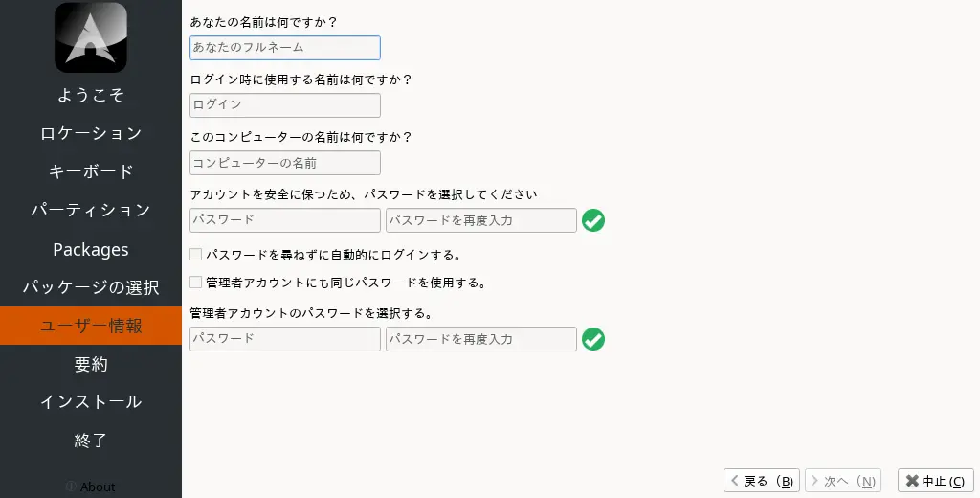Click the About info icon

point(70,487)
